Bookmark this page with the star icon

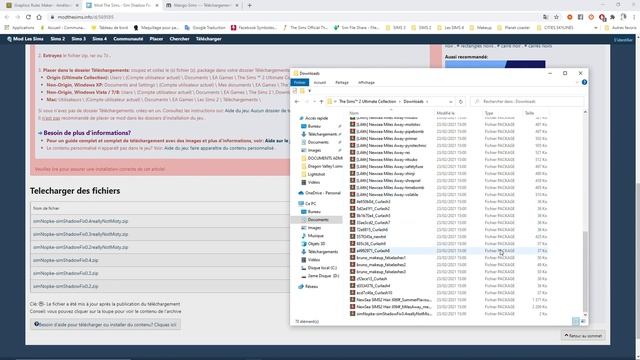(x=556, y=17)
